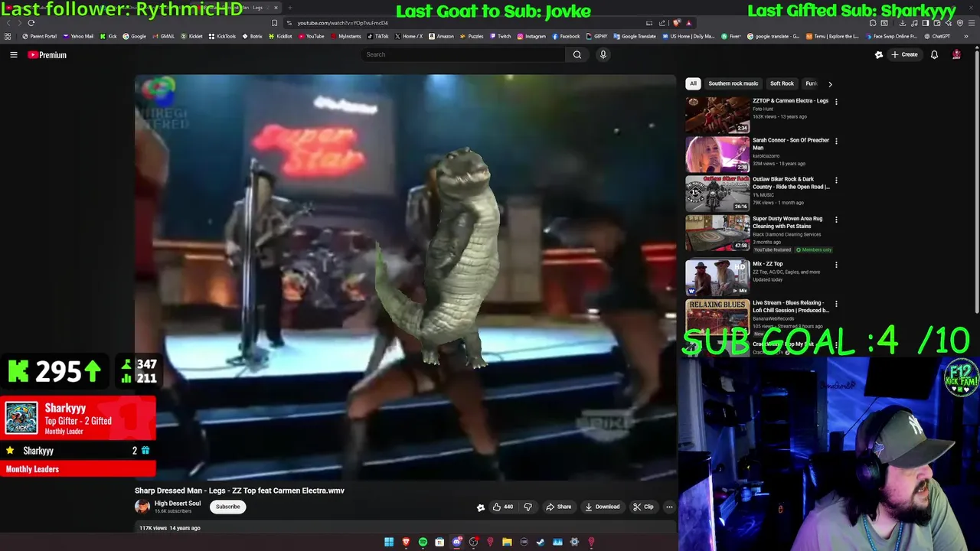
Task: Subscribe to High Desert Soul
Action: [227, 507]
